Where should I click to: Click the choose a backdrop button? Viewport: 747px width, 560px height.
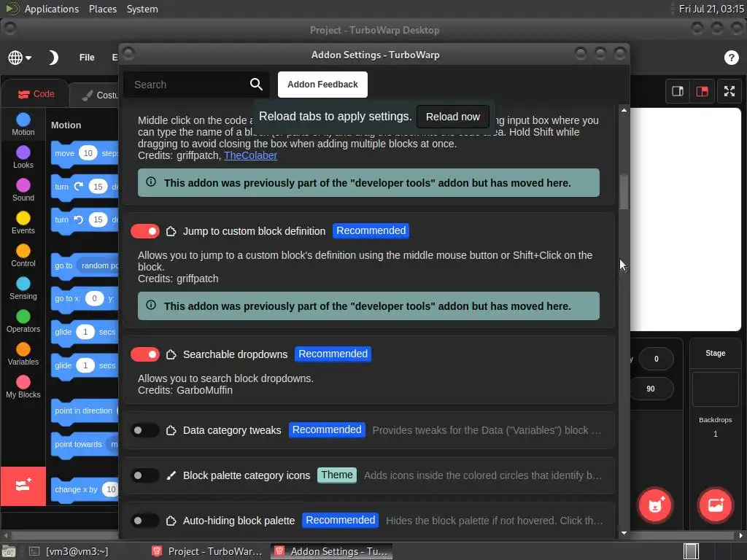[715, 505]
